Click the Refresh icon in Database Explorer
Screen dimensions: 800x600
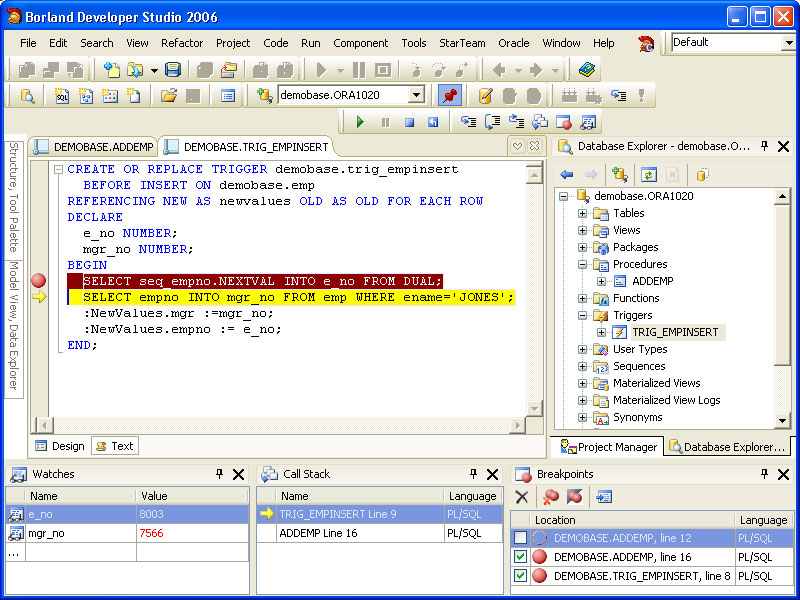648,174
